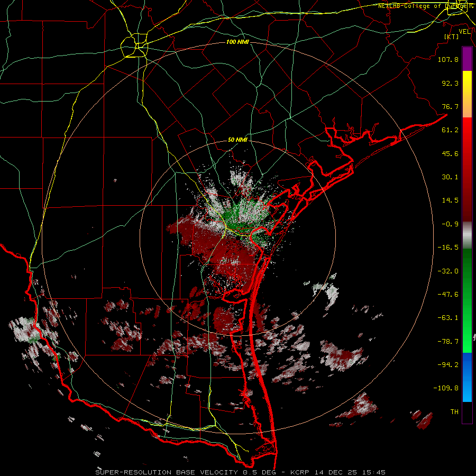Select the 14.5 velocity scale value
Image resolution: width=476 pixels, height=476 pixels.
pos(450,200)
